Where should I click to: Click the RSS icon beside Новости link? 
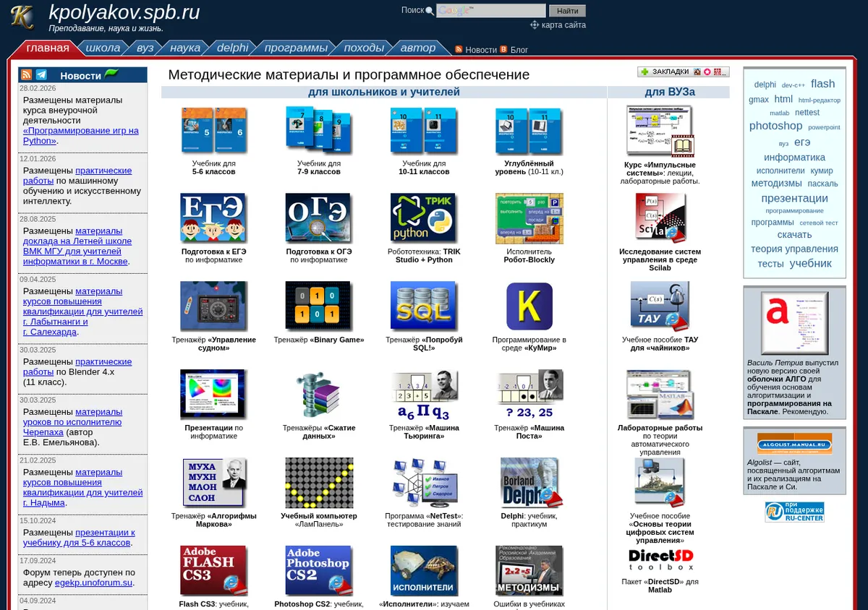(459, 49)
